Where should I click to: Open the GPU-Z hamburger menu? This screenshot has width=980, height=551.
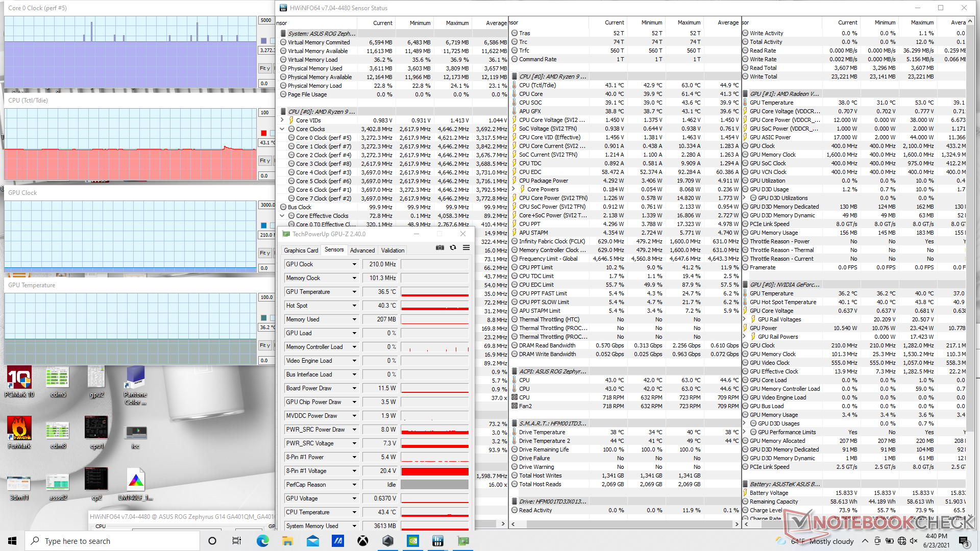(466, 247)
